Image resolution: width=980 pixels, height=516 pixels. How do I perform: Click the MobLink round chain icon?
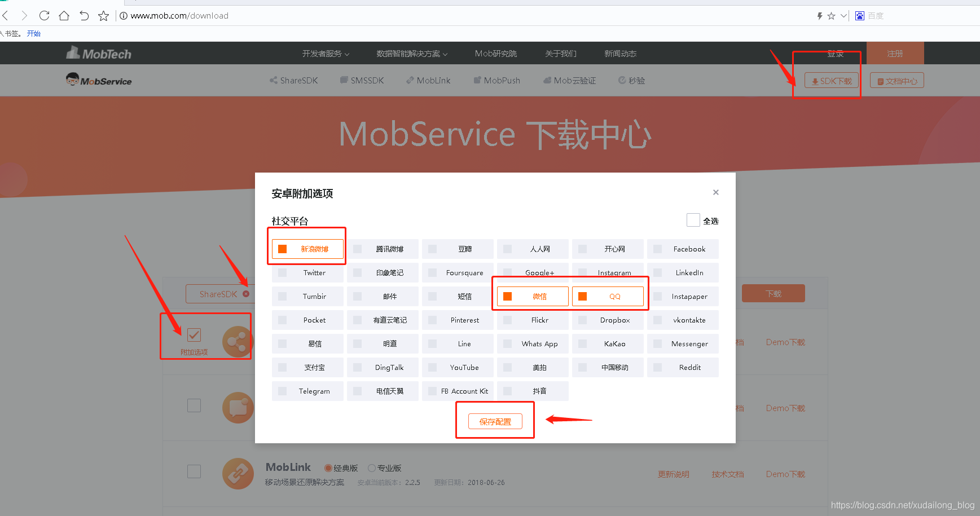tap(238, 474)
